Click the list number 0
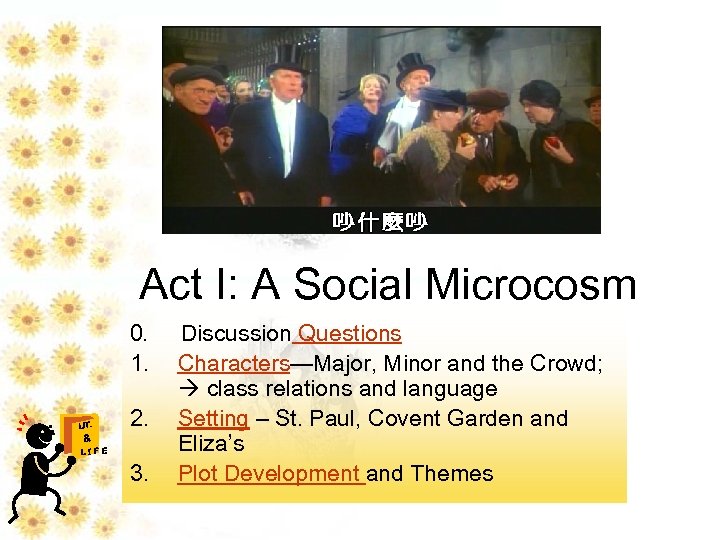720x540 pixels. click(139, 334)
